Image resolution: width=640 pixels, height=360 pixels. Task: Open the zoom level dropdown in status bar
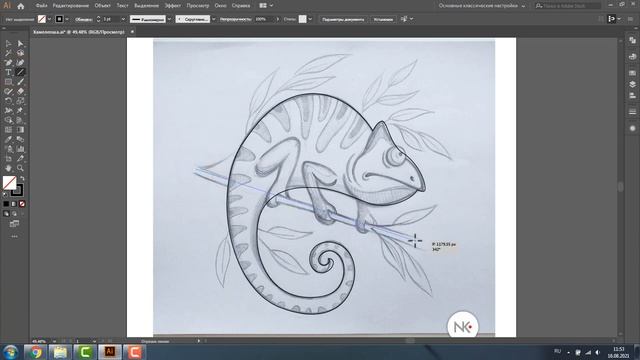54,341
